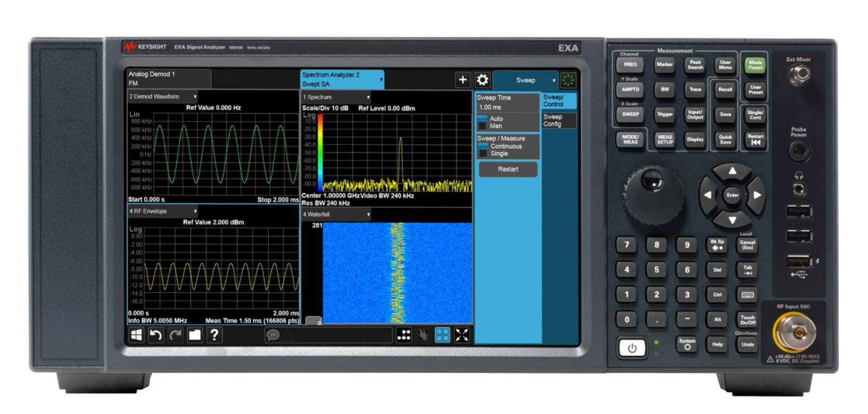The height and width of the screenshot is (414, 868).
Task: Open the Windows start icon on the display
Action: point(137,335)
